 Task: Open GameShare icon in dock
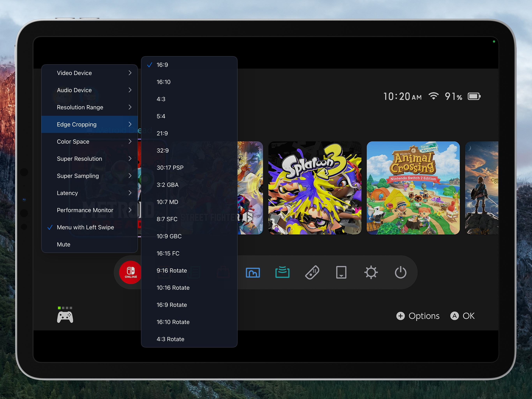coord(282,272)
